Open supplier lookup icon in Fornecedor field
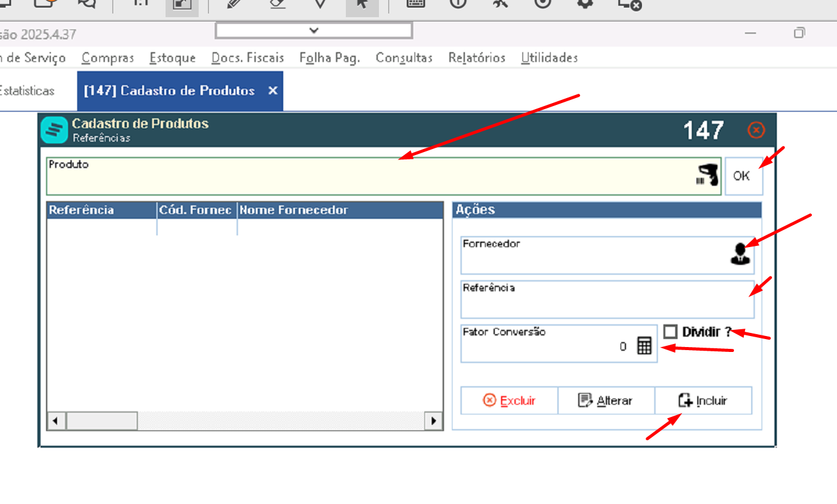837x504 pixels. (741, 253)
